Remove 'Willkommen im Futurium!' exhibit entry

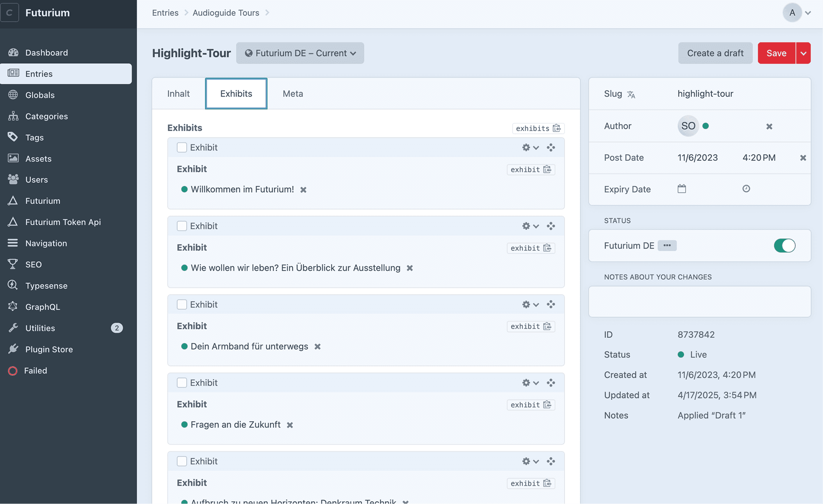[303, 190]
